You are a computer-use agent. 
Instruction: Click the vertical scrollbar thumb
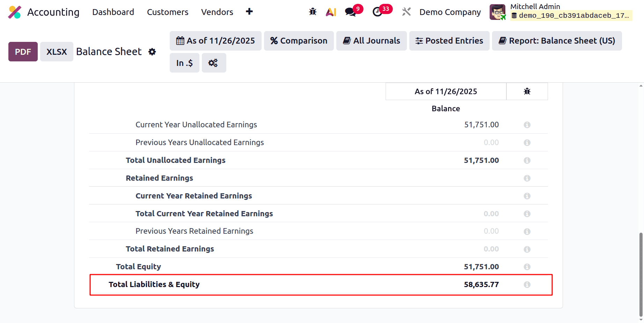tap(641, 274)
